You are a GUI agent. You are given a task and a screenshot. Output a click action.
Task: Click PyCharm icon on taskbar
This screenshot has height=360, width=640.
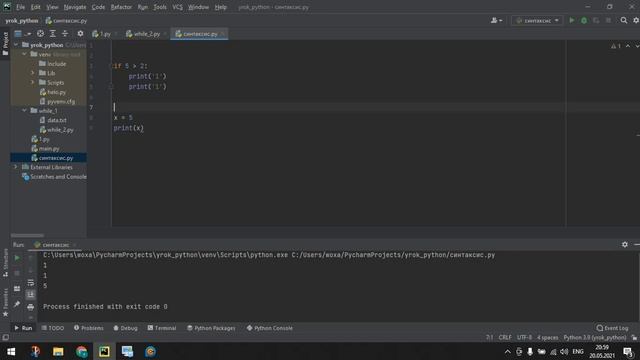pos(104,351)
